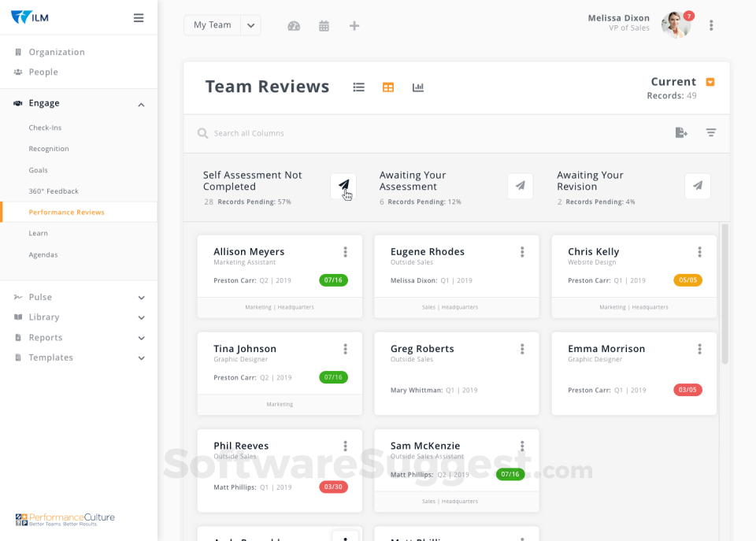Image resolution: width=756 pixels, height=541 pixels.
Task: Click 'Records: 49' text
Action: (x=671, y=95)
